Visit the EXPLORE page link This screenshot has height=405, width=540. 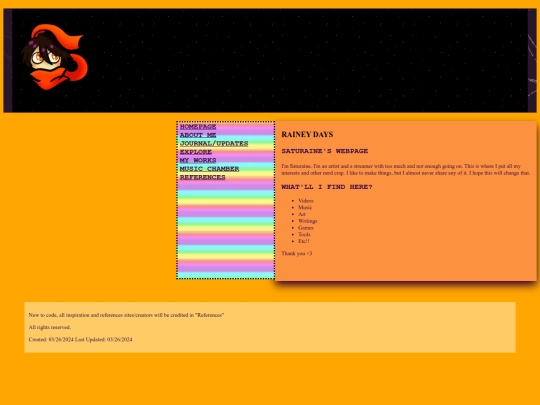click(196, 152)
